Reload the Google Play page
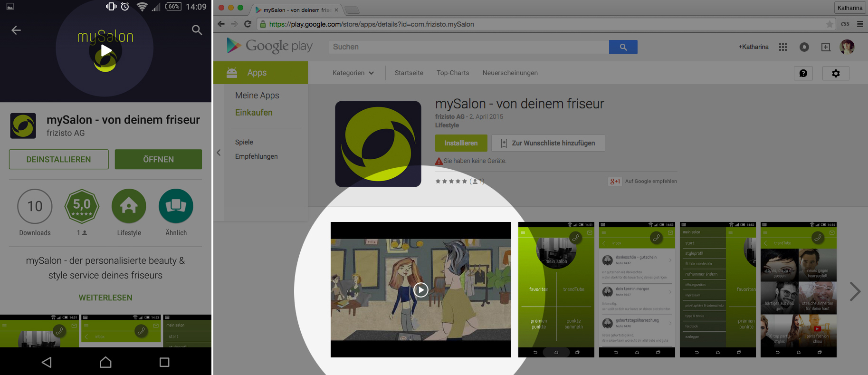The image size is (868, 375). pyautogui.click(x=248, y=24)
